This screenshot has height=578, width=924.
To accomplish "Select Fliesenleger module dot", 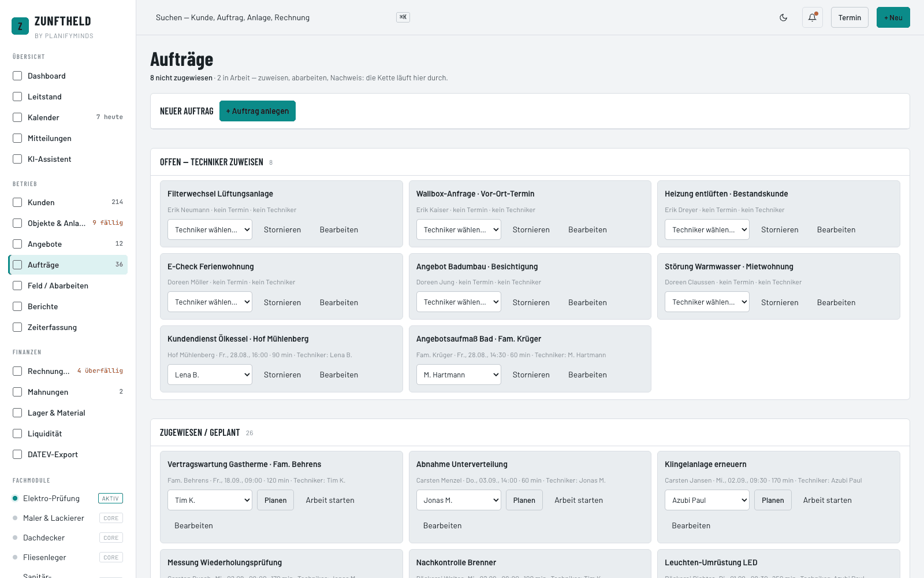I will 15,557.
